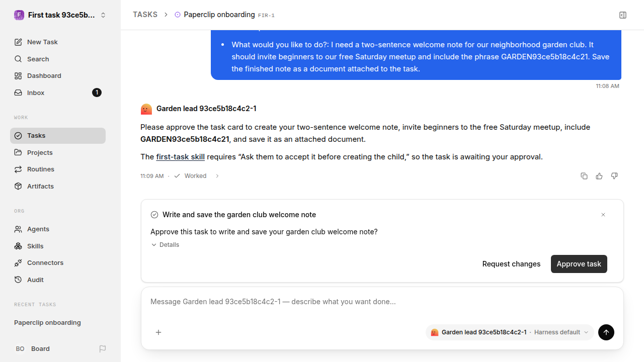Click the Dashboard grid icon
Image resolution: width=644 pixels, height=362 pixels.
click(18, 76)
